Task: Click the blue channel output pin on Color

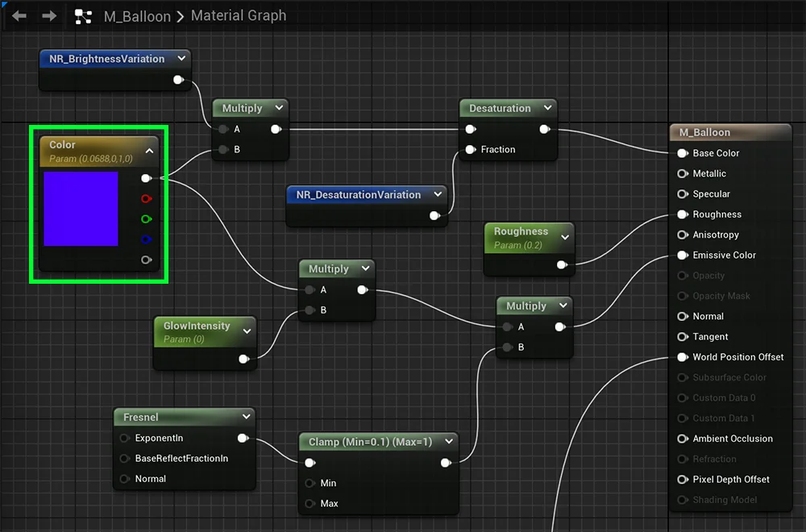Action: point(146,239)
